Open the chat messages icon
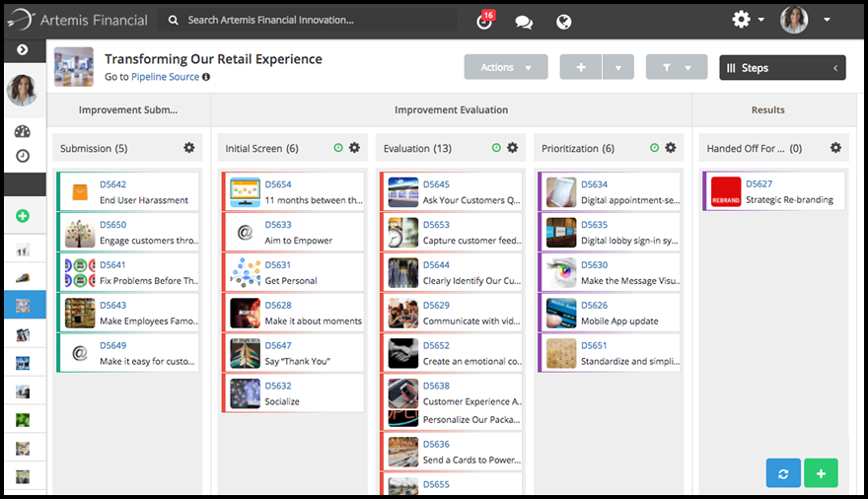 click(x=524, y=22)
